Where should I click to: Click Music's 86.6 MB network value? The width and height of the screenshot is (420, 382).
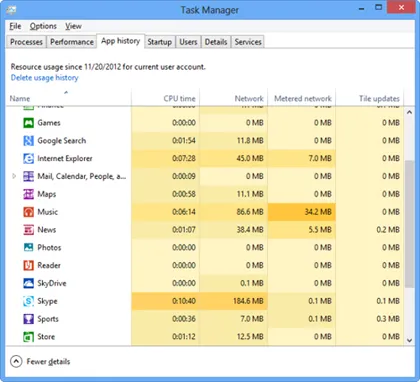click(250, 212)
